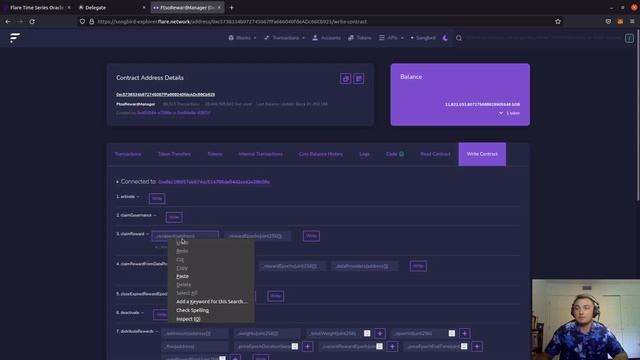Viewport: 640px width, 360px height.
Task: Open Tokens page from navbar
Action: tap(360, 38)
